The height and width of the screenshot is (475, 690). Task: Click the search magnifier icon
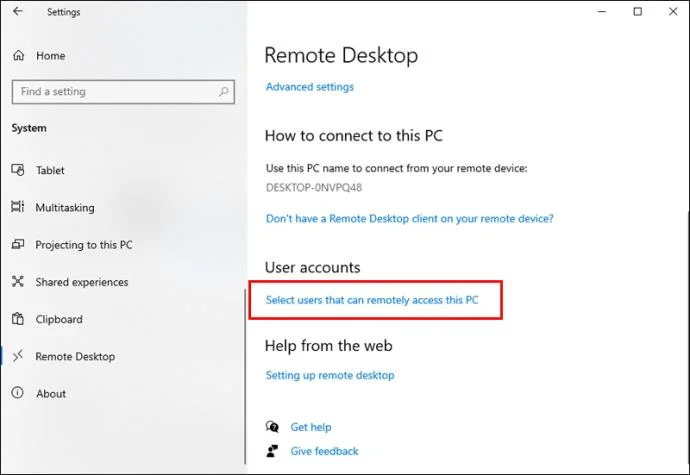coord(224,92)
